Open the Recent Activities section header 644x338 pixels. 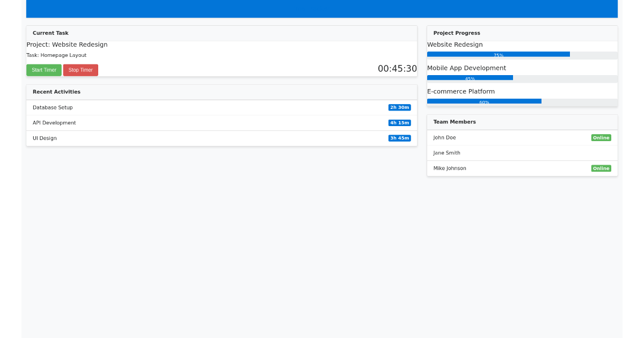tap(56, 92)
